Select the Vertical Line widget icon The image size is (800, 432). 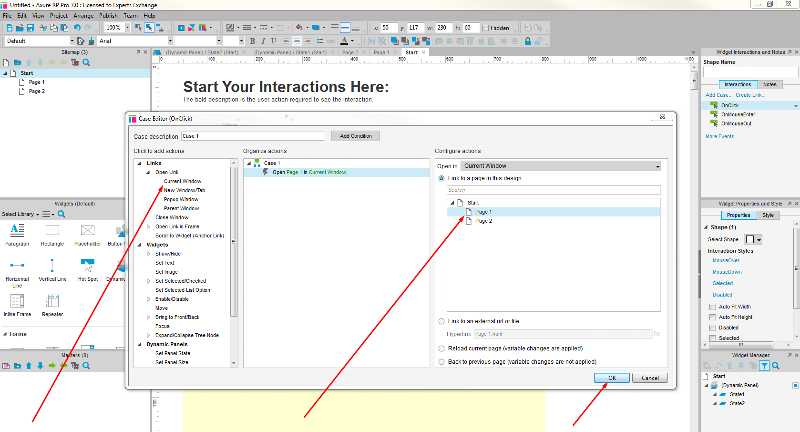tap(52, 265)
